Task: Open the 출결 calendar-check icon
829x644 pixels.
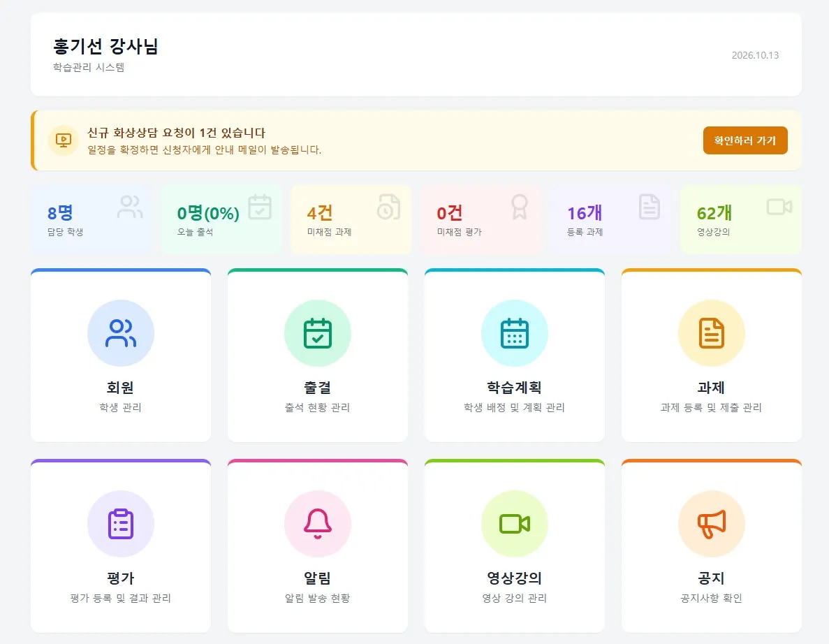Action: 318,333
